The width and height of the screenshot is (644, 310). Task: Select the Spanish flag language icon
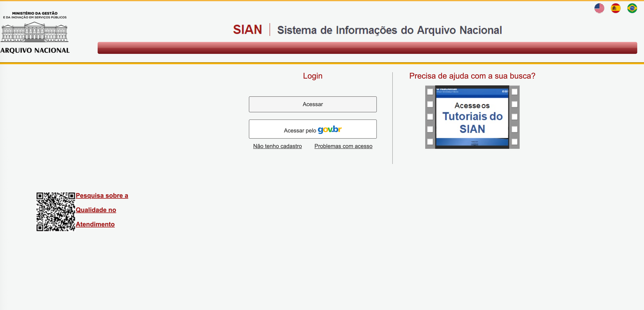click(x=616, y=8)
